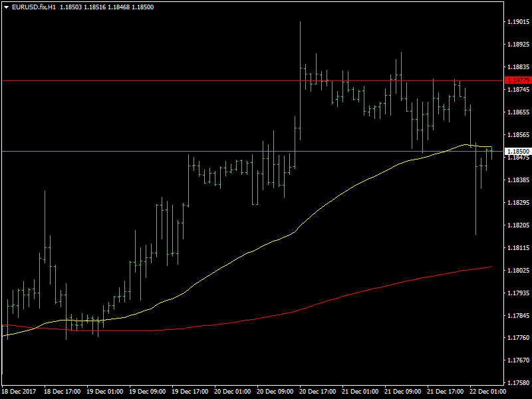Click price scale value 1.18565

pyautogui.click(x=518, y=135)
